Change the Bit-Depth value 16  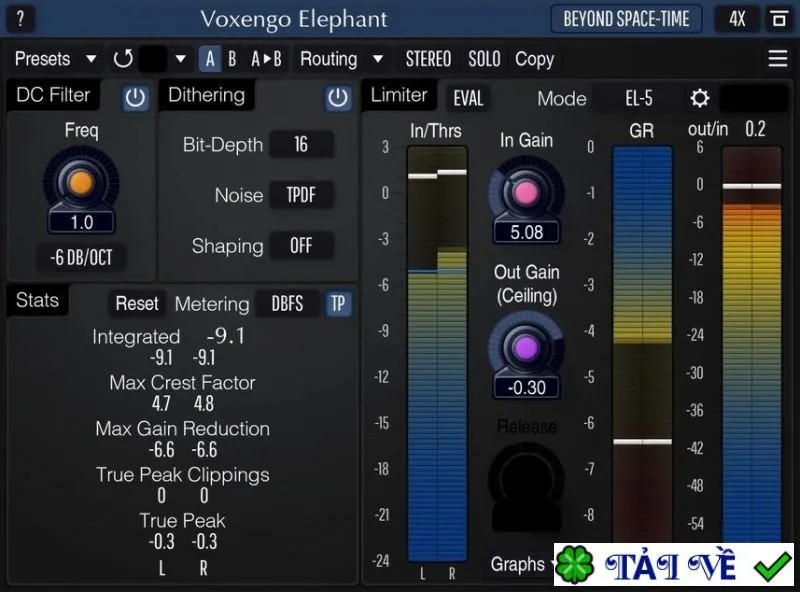coord(301,144)
